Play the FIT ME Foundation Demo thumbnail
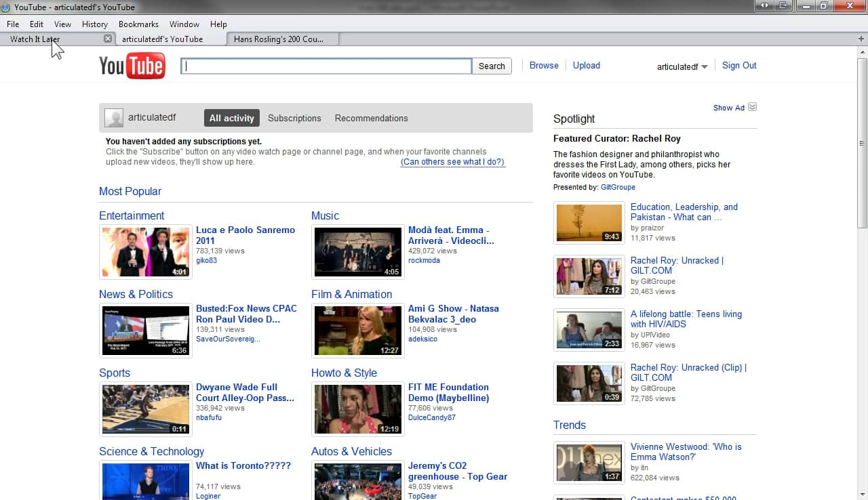Viewport: 868px width, 500px height. pyautogui.click(x=358, y=409)
